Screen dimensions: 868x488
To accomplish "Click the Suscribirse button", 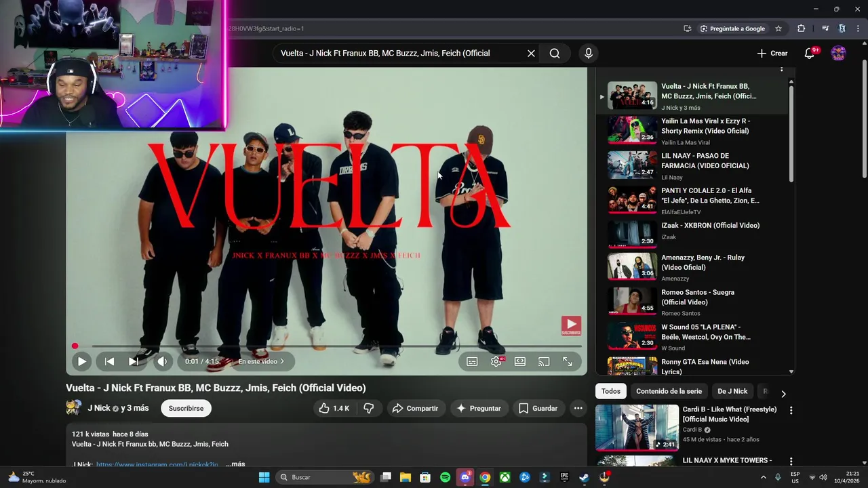I will [186, 408].
